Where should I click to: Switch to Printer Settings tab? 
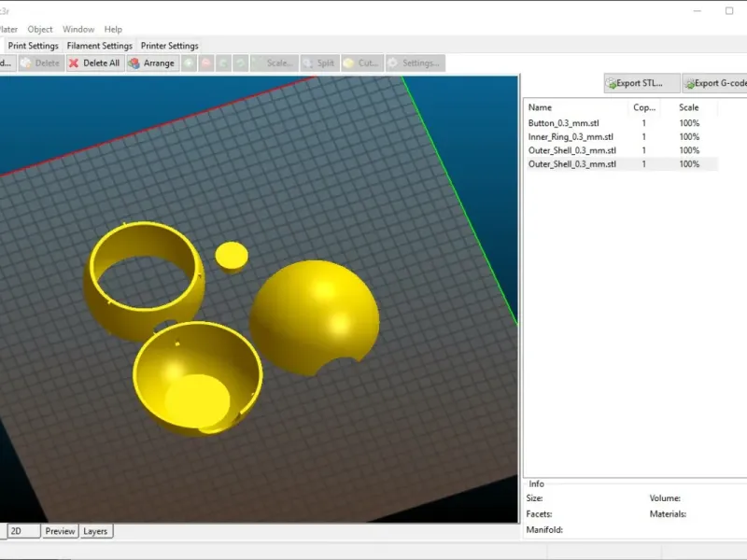170,46
